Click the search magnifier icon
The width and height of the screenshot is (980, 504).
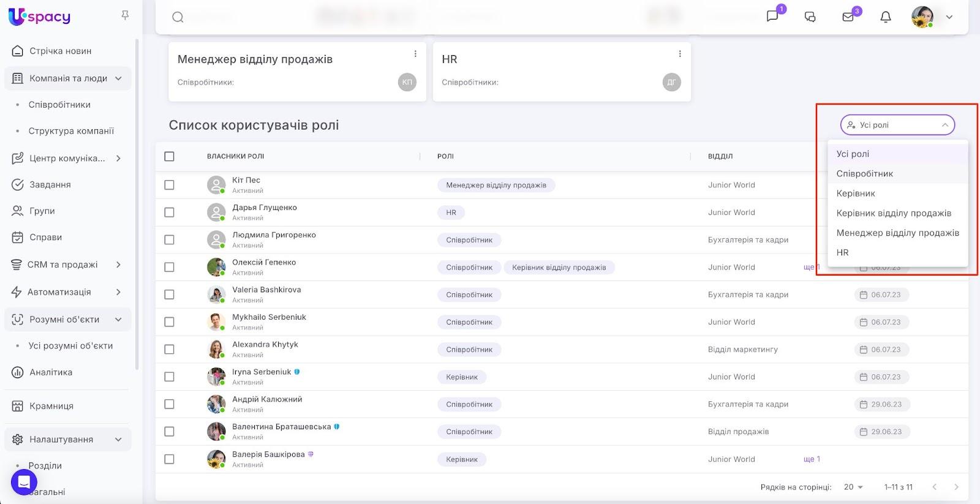[x=178, y=17]
